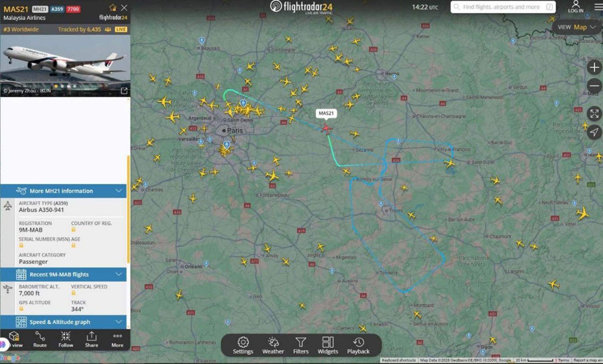The width and height of the screenshot is (603, 364).
Task: Start Playback of flight history
Action: click(x=358, y=345)
